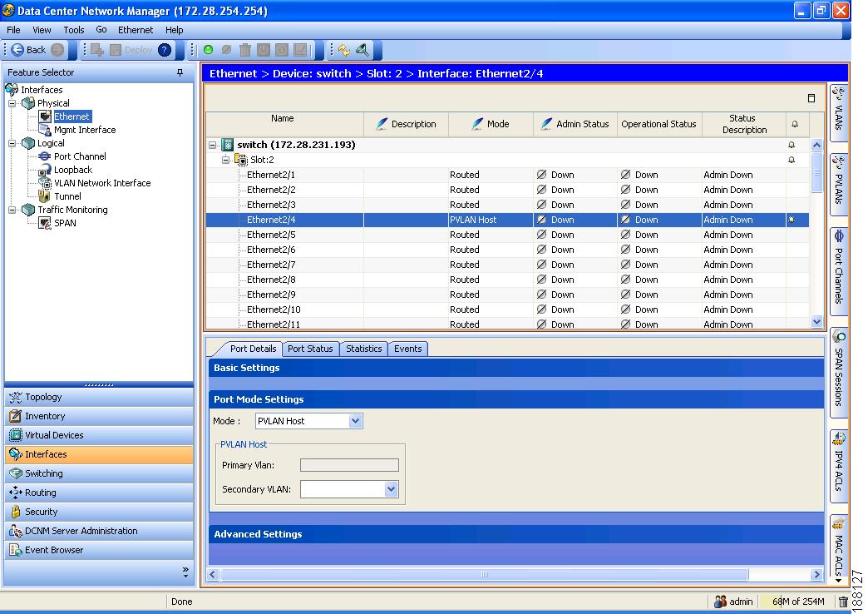Click the green enable status toolbar icon
868x614 pixels.
coord(208,50)
